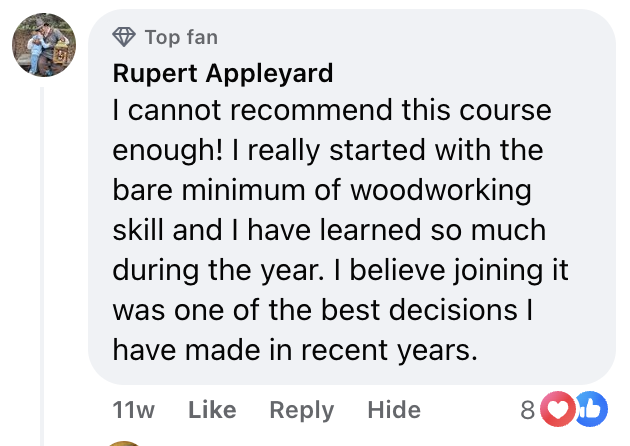The image size is (630, 446).
Task: Click the Top fan diamond badge icon
Action: click(124, 37)
